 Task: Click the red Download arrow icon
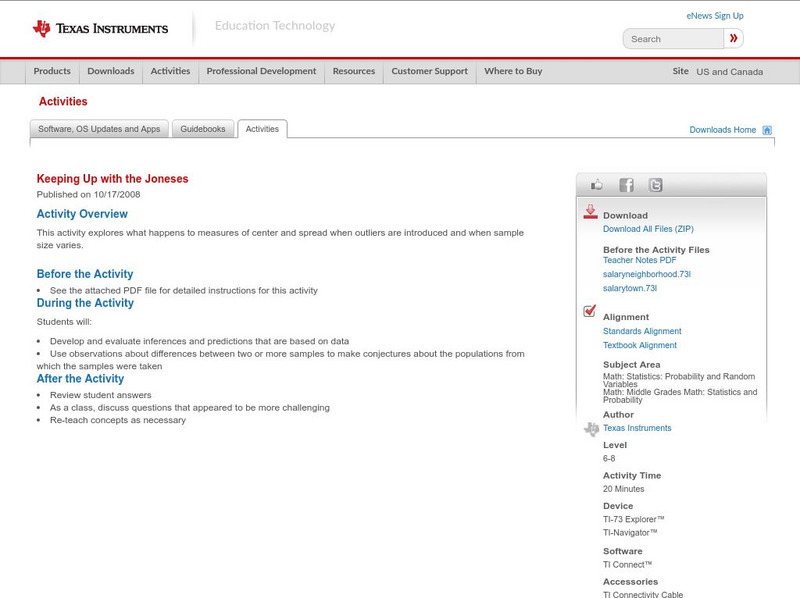tap(590, 212)
